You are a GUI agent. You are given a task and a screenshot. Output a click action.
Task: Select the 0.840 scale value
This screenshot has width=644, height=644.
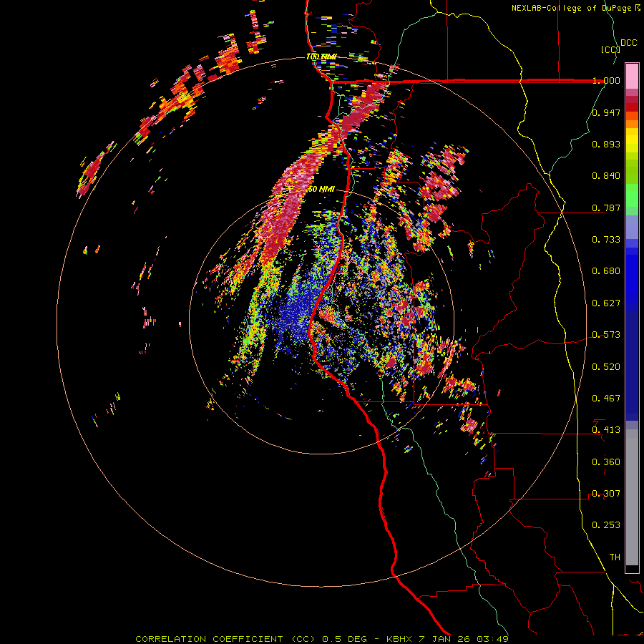pyautogui.click(x=606, y=176)
